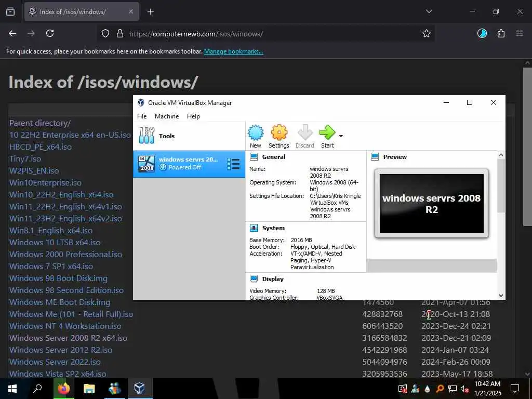532x399 pixels.
Task: Open the Firefox extensions puzzle icon
Action: tap(501, 33)
